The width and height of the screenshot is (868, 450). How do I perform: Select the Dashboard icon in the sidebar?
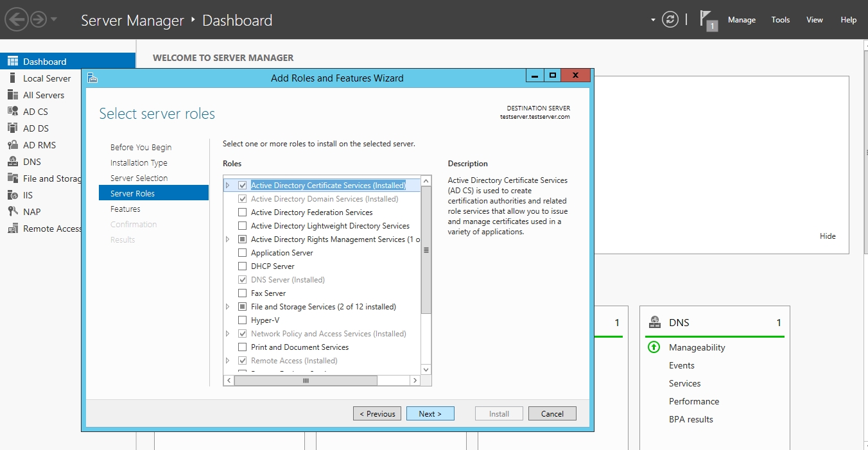click(12, 61)
